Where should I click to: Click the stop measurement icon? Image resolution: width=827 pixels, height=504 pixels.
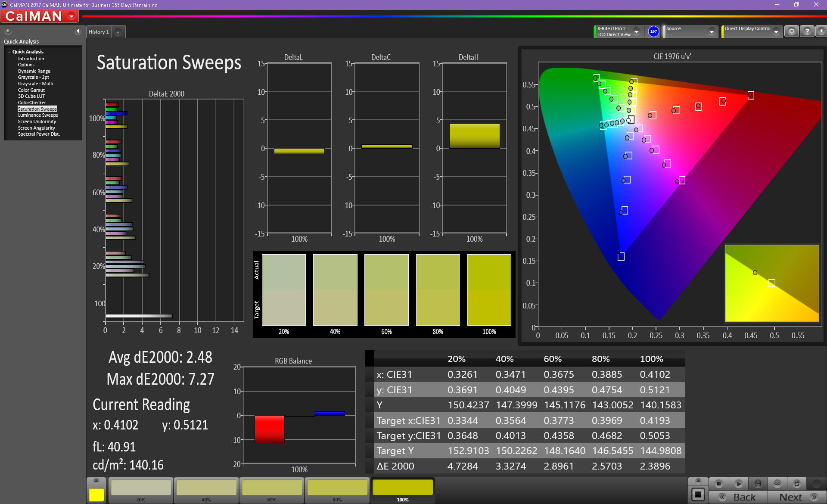point(718,483)
